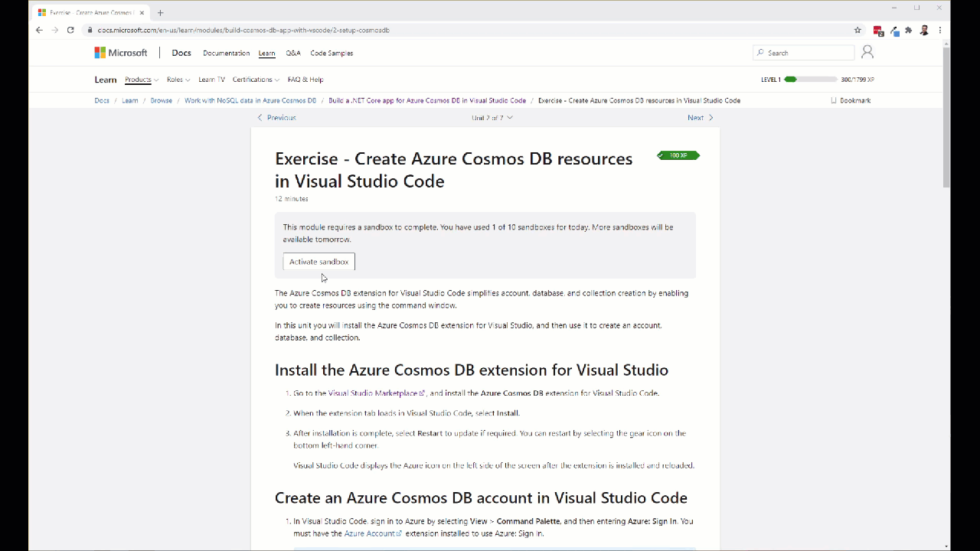
Task: Open the Q&A header item
Action: 293,54
